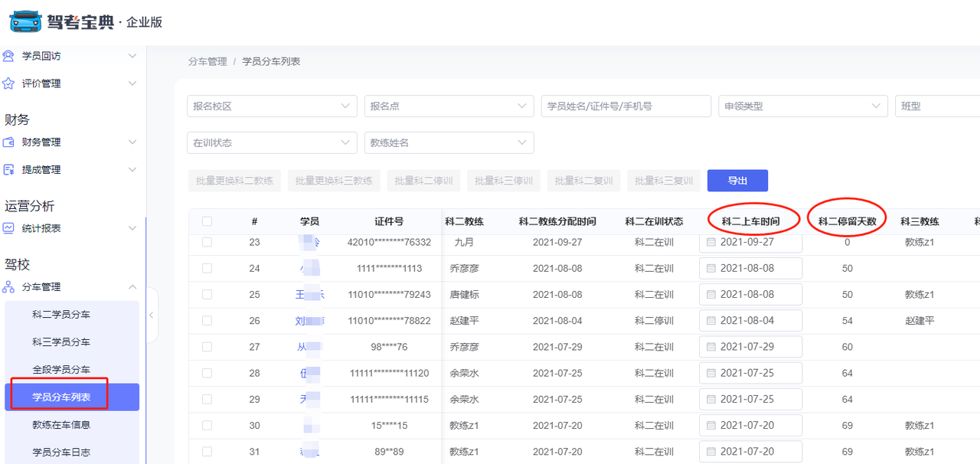
Task: Click the 学员回访 sidebar icon
Action: 8,56
